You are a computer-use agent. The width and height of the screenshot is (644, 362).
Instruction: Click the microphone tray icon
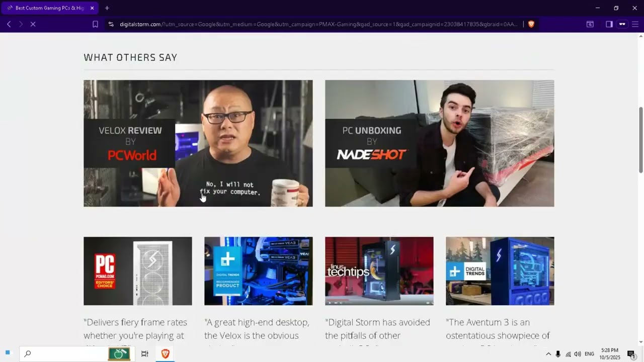pos(558,354)
